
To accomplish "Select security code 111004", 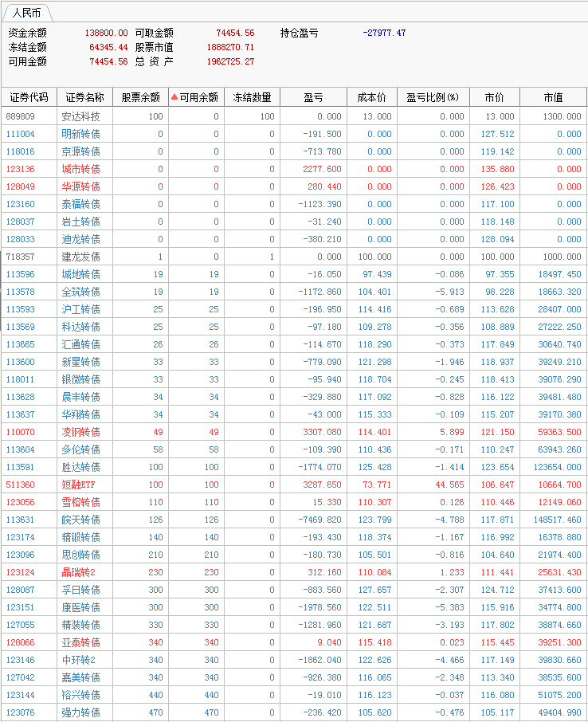I will pyautogui.click(x=20, y=134).
